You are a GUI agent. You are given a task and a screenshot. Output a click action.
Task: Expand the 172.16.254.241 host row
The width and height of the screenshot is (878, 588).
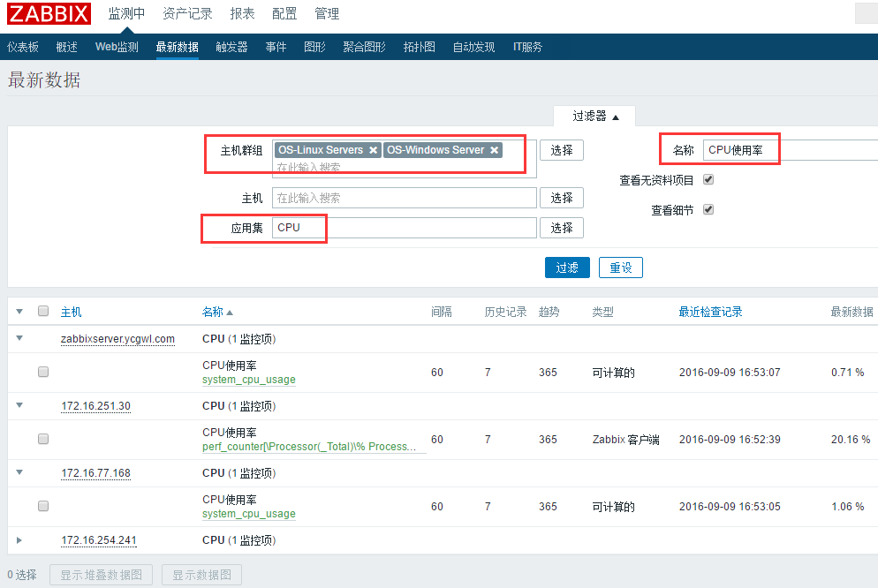(x=19, y=540)
